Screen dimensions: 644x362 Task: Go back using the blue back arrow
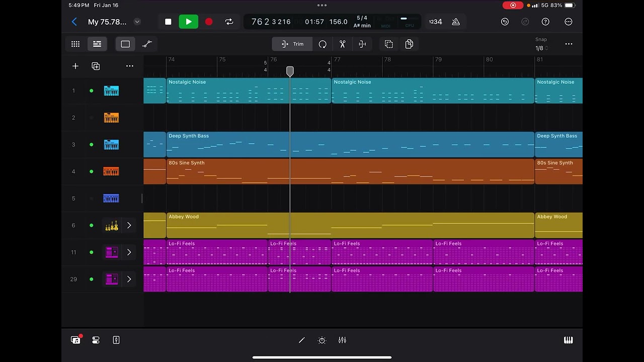click(x=74, y=22)
